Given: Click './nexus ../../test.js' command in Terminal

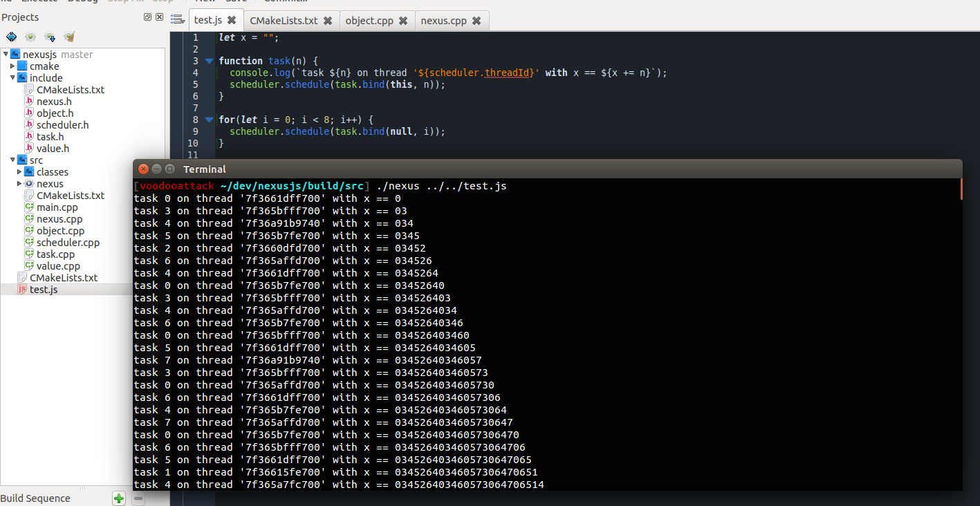Looking at the screenshot, I should [x=442, y=187].
